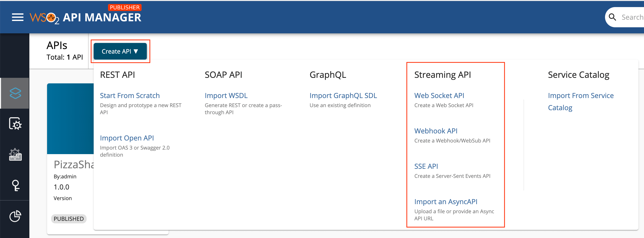Open API Products via document-gear sidebar icon
Screen dimensions: 644x238
(x=15, y=124)
